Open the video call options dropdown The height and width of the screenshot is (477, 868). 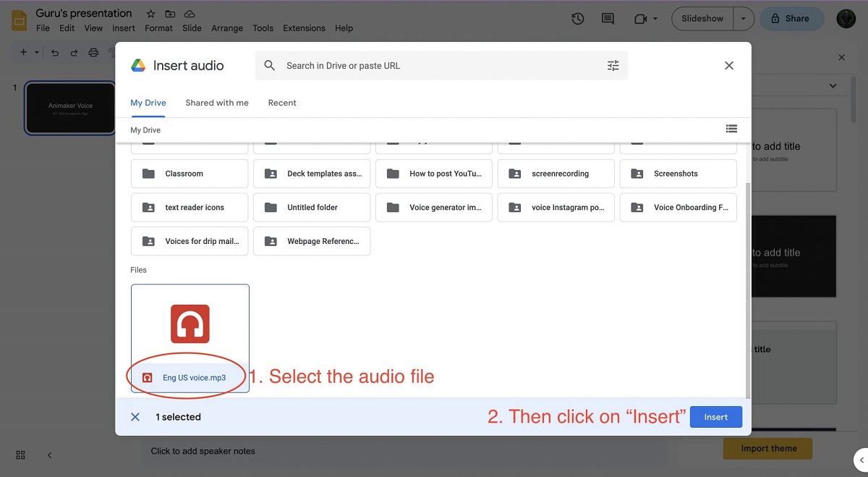point(655,19)
